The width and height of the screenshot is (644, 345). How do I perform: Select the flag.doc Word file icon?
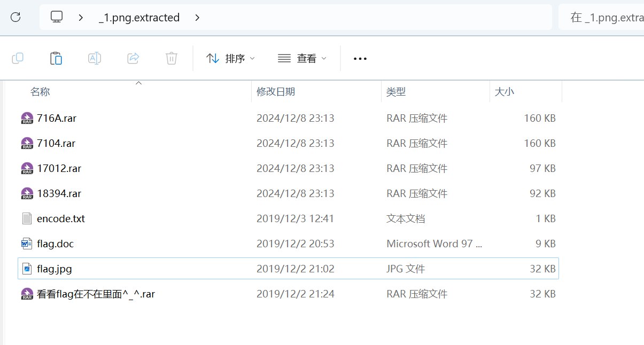27,244
